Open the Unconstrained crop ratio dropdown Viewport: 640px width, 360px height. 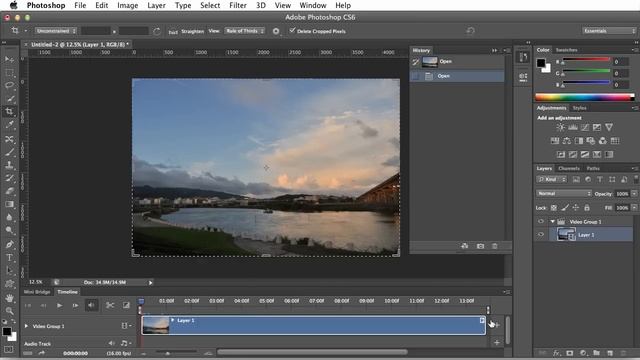coord(56,31)
